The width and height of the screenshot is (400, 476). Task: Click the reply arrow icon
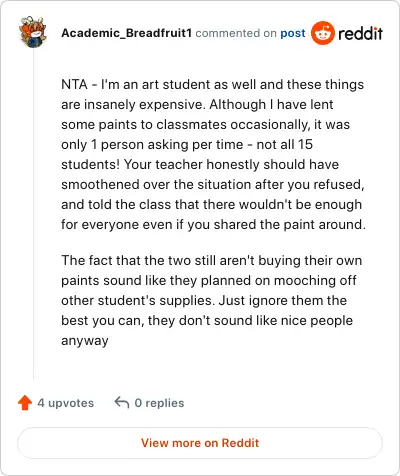coord(122,402)
